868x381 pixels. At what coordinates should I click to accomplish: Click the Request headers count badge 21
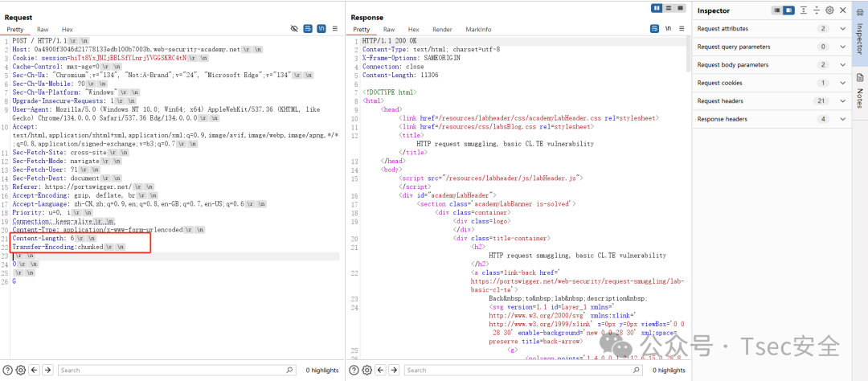[x=822, y=100]
